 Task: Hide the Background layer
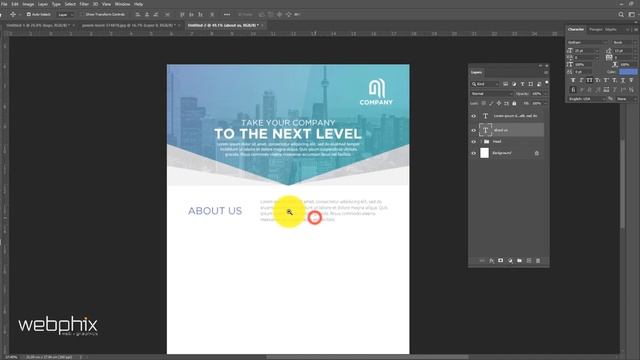(x=473, y=153)
